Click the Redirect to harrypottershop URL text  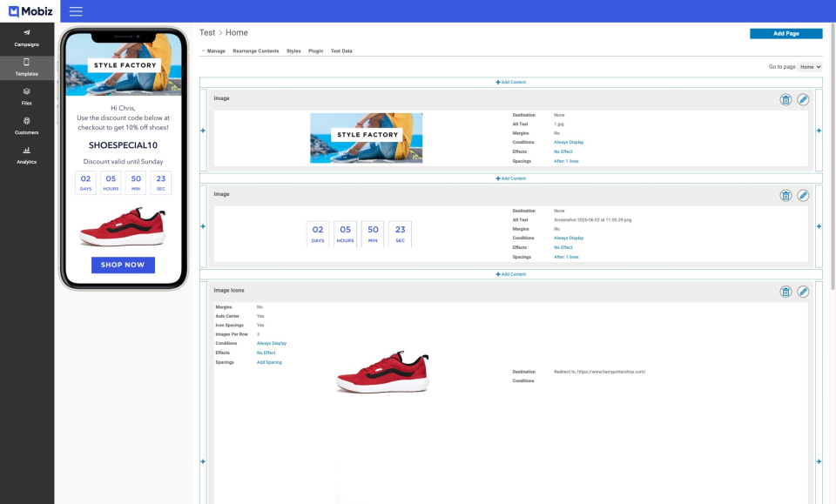pos(600,372)
